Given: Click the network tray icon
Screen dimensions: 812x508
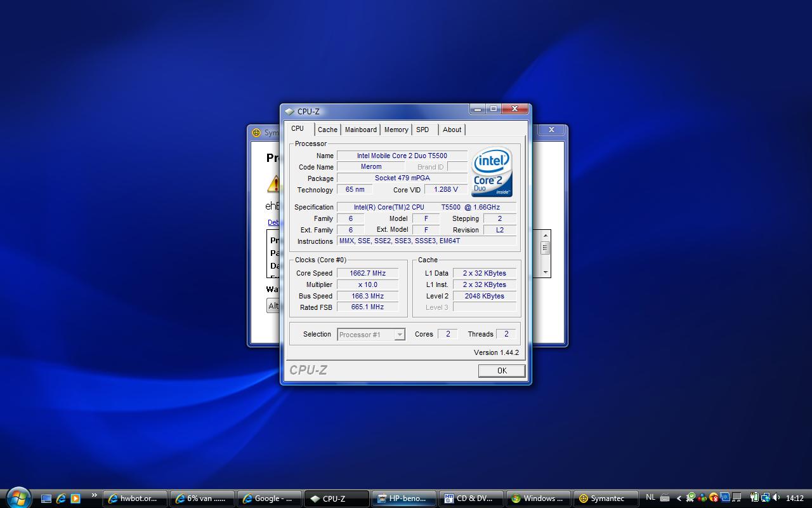Looking at the screenshot, I should click(x=765, y=498).
